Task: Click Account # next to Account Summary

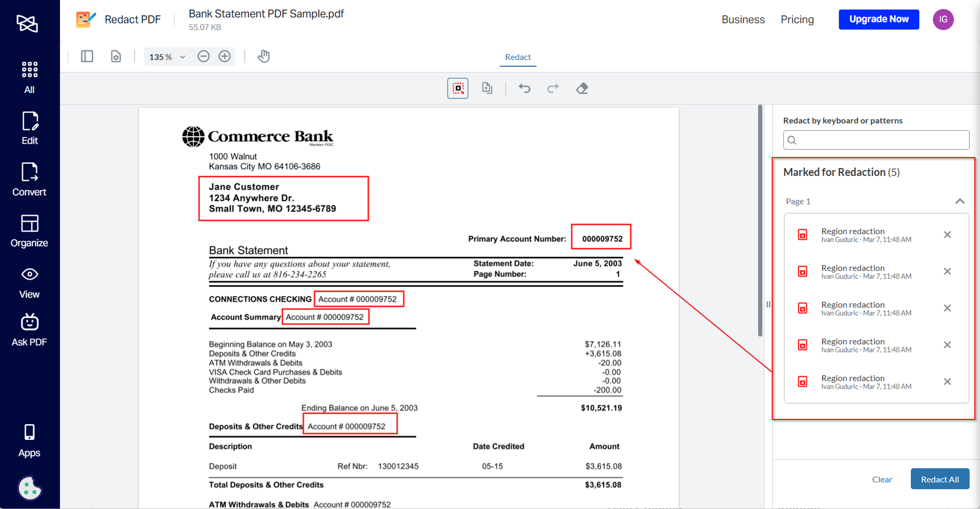Action: coord(325,317)
